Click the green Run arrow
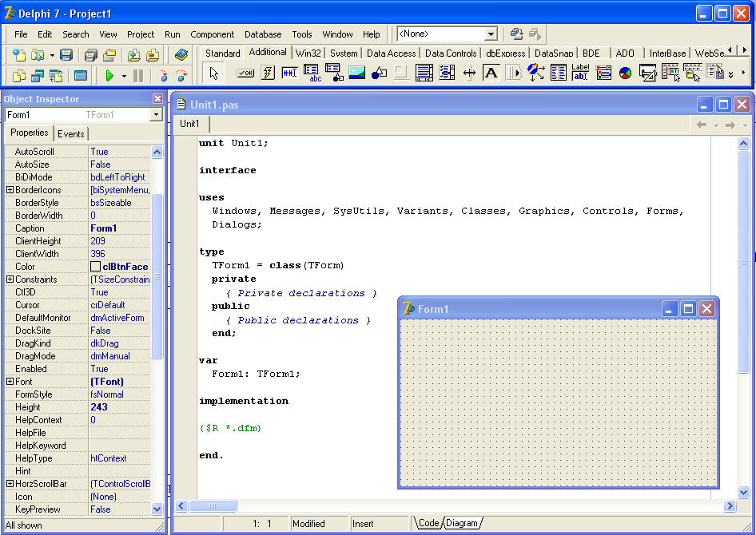The height and width of the screenshot is (535, 756). coord(109,76)
